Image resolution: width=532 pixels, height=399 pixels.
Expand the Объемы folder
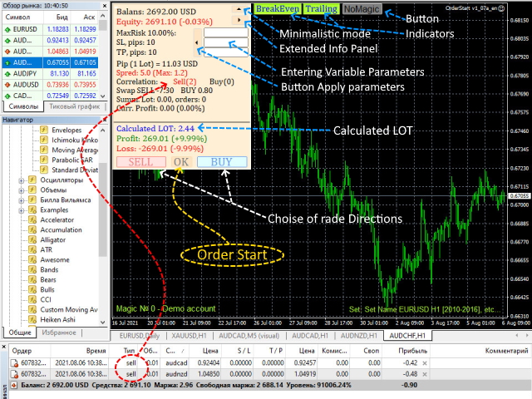tap(22, 190)
